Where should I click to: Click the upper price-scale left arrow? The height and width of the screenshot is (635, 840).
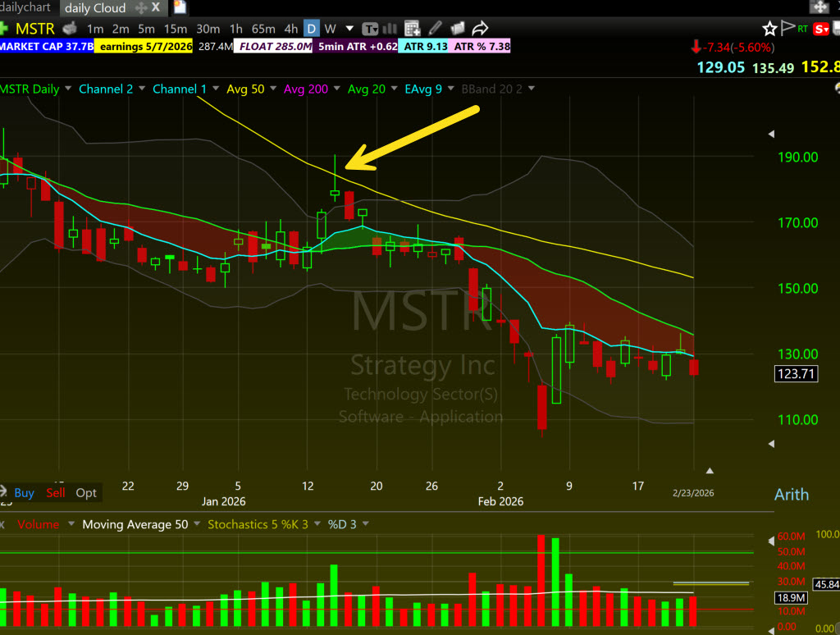771,134
